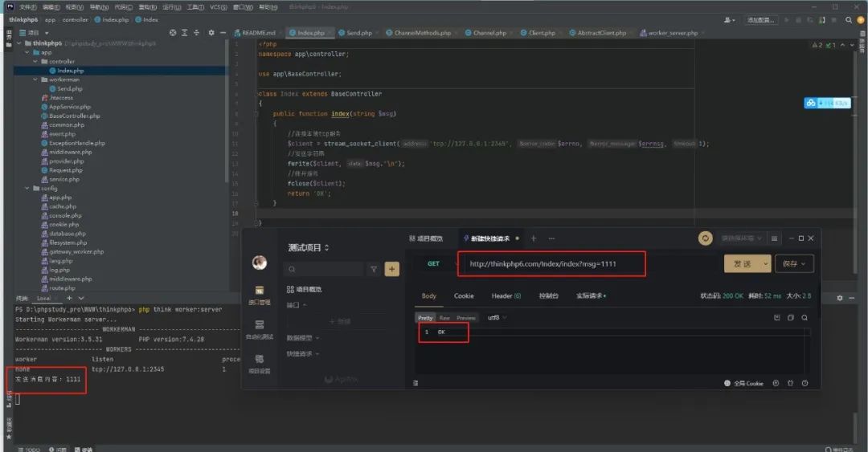Viewport: 868px width, 452px height.
Task: Go to next highlighted error arrow in editor
Action: 852,45
